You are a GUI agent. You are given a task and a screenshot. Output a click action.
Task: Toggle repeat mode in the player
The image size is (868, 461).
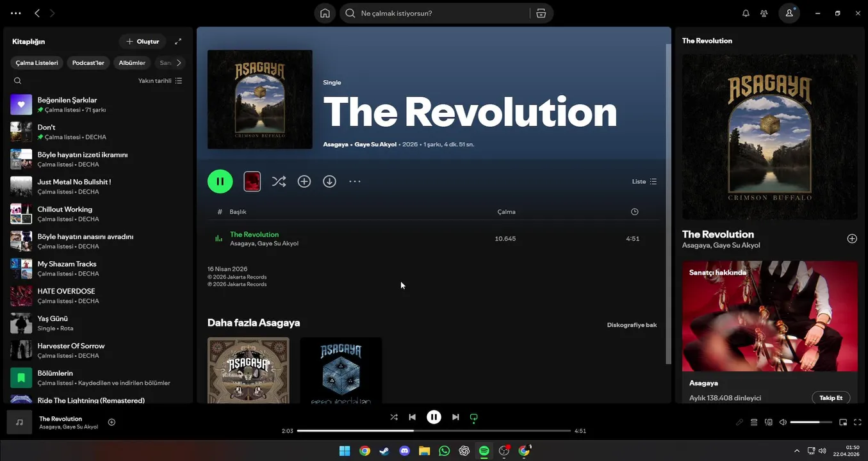[474, 417]
